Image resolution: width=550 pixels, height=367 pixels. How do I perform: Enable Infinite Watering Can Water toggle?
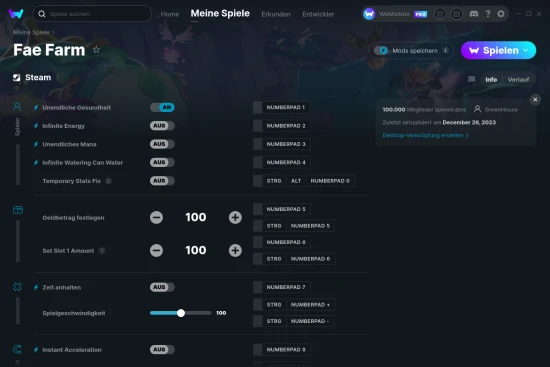coord(162,162)
